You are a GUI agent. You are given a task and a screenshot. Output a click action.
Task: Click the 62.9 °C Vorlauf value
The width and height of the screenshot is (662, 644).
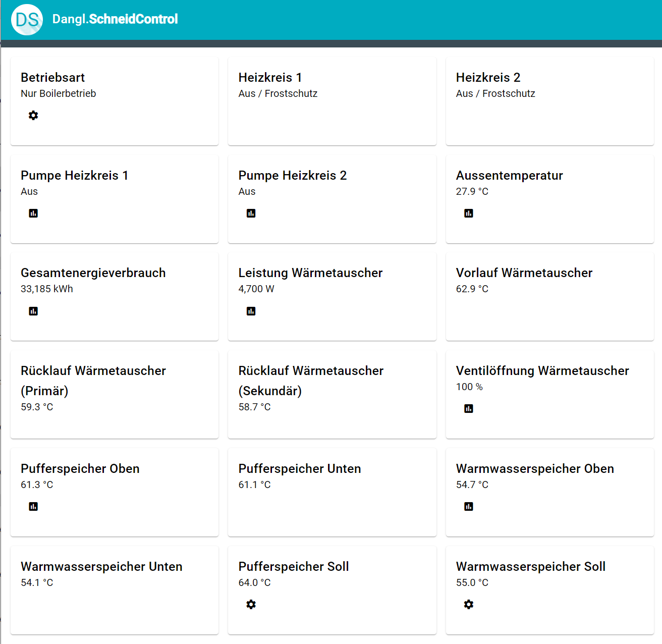click(472, 289)
